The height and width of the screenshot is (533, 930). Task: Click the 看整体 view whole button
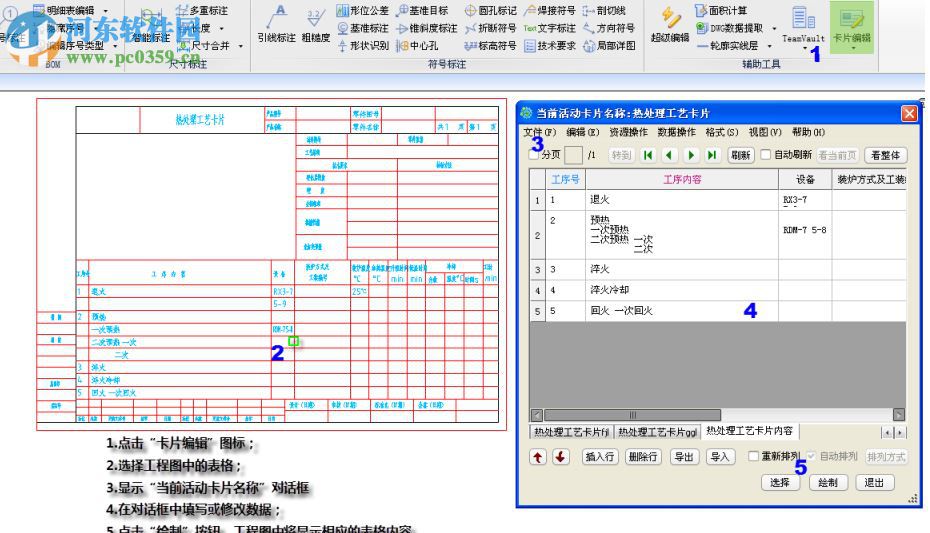(x=885, y=155)
